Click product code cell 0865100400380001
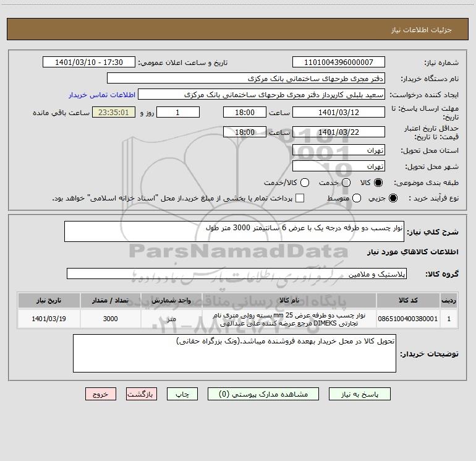The width and height of the screenshot is (476, 461). tap(408, 319)
